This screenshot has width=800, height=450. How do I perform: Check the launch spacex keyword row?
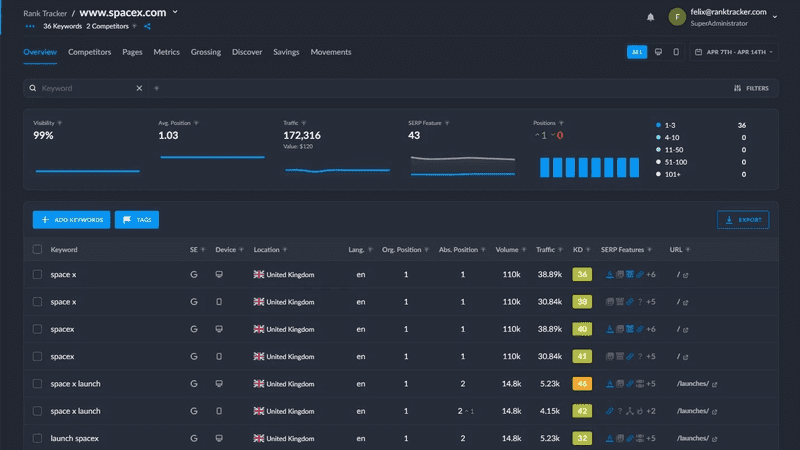37,438
